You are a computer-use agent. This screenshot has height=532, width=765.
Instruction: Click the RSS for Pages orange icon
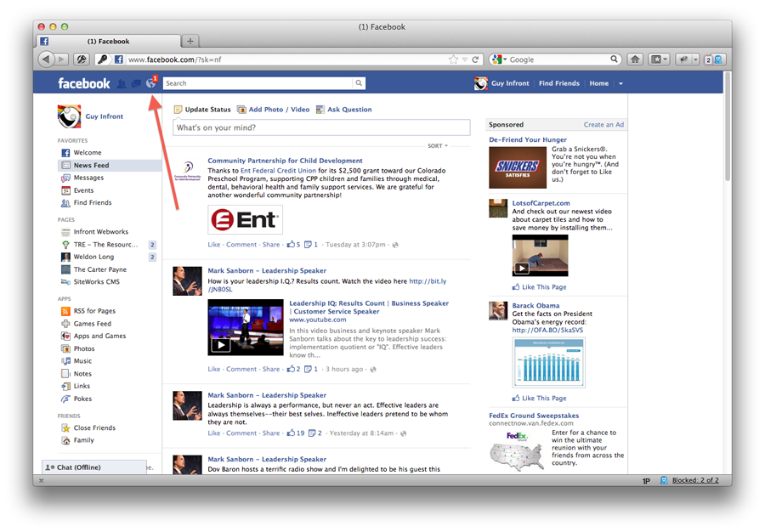pyautogui.click(x=65, y=311)
